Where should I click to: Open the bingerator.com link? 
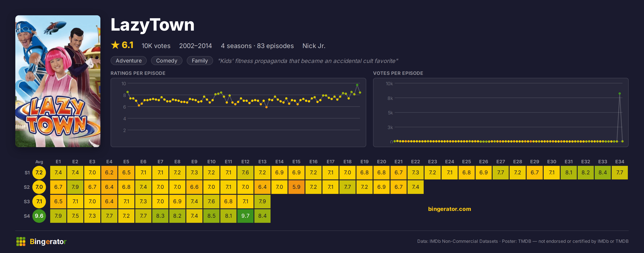coord(449,209)
